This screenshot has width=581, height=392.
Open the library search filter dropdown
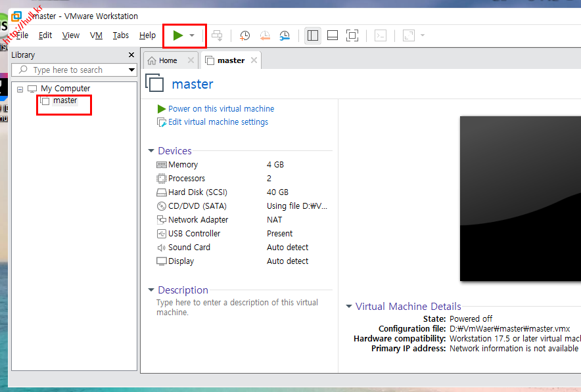click(131, 70)
